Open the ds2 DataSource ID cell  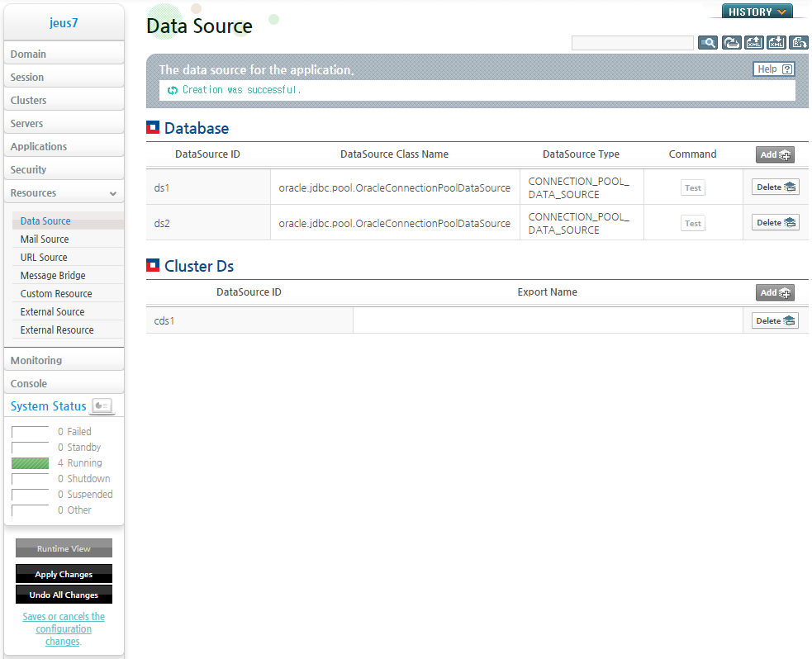point(208,223)
